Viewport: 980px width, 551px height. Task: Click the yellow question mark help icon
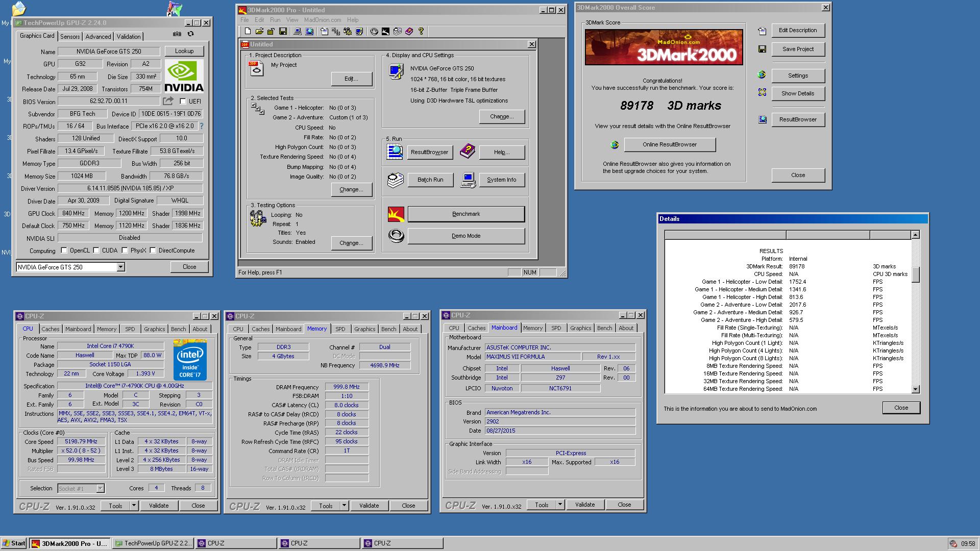point(421,32)
